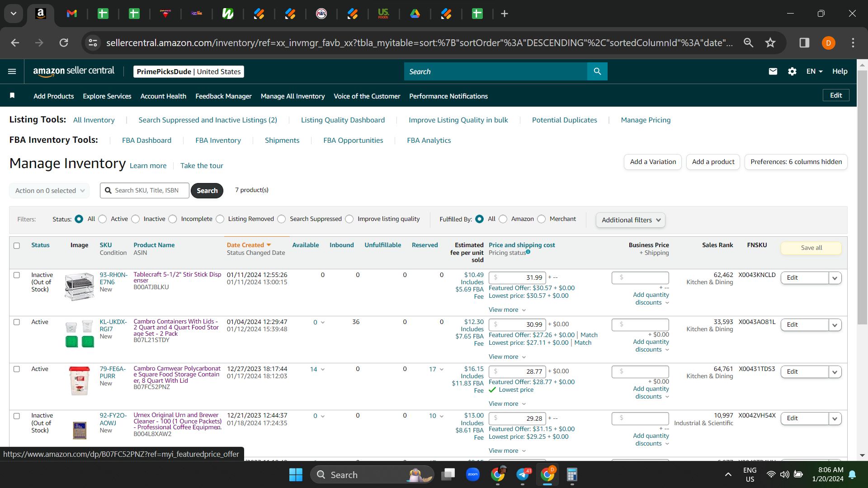Tick the select-all checkbox in table header
The image size is (868, 488).
17,246
